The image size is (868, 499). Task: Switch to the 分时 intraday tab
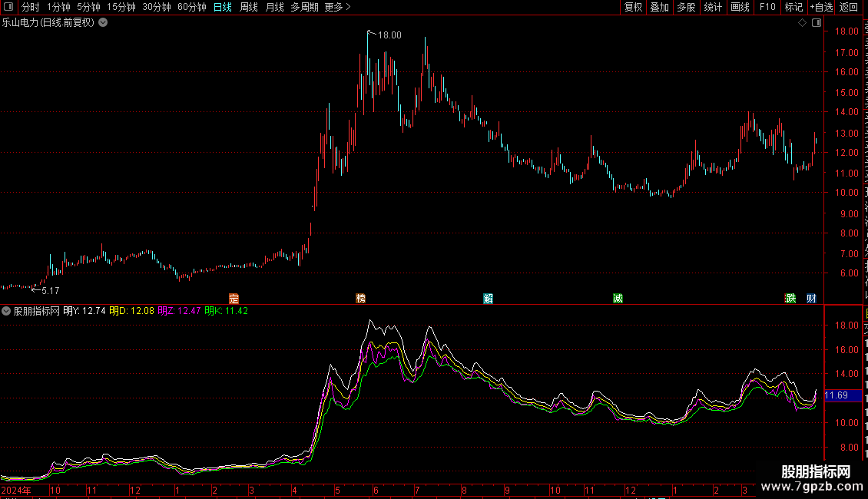(31, 7)
